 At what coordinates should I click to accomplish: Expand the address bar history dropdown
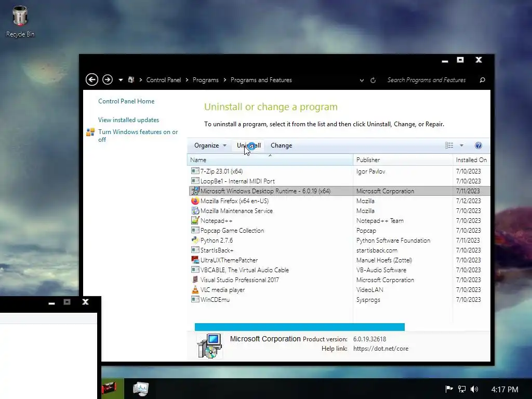[x=362, y=81]
